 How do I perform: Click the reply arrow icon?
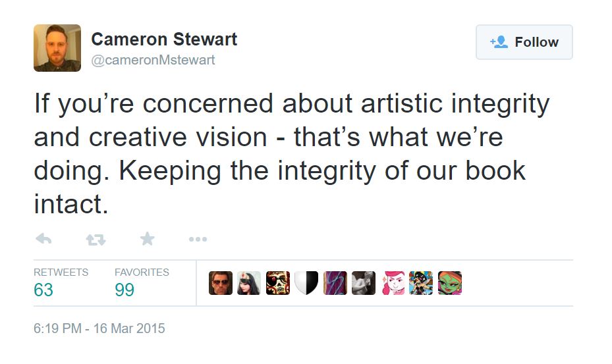[43, 239]
